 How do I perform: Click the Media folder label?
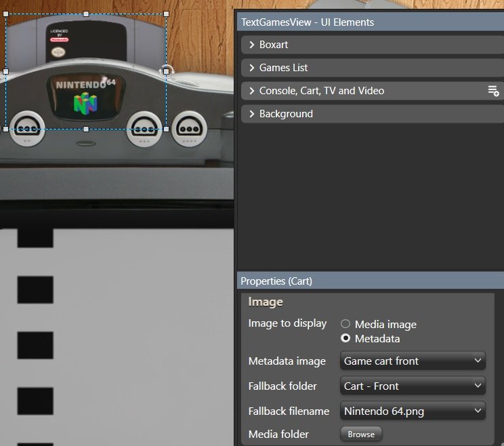(x=278, y=434)
